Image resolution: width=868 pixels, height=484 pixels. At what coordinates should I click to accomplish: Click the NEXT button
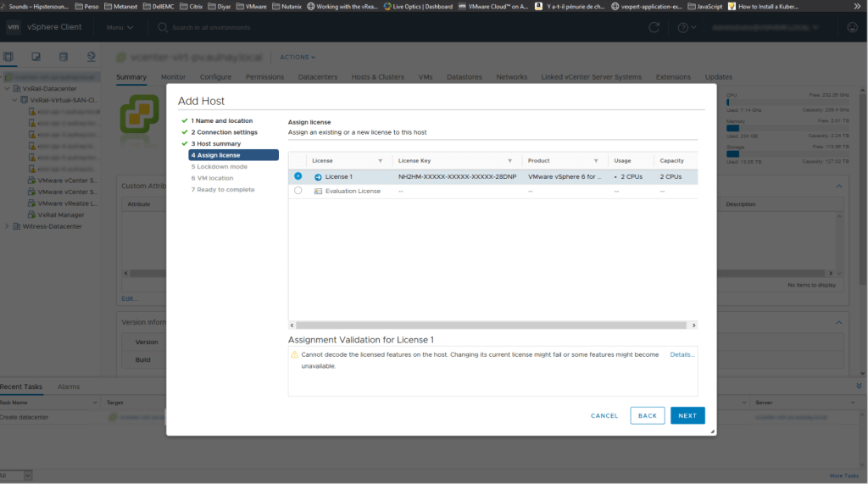(x=687, y=415)
